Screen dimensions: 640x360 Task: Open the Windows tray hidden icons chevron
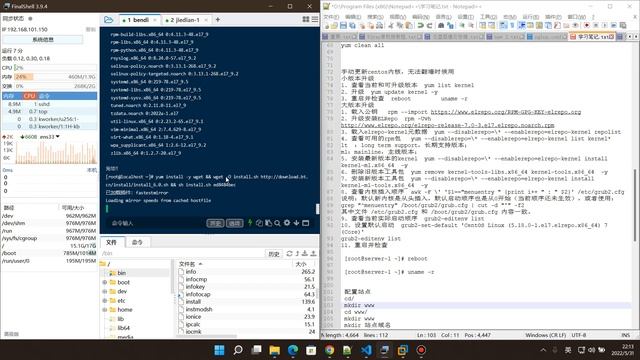543,350
